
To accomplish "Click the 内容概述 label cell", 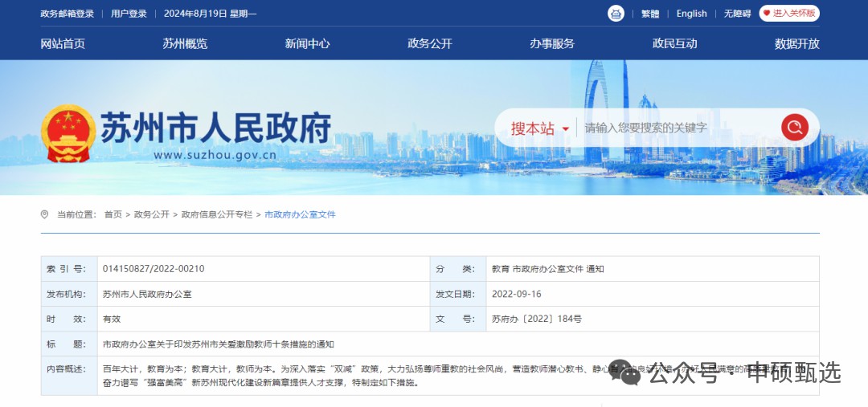I will coord(69,376).
